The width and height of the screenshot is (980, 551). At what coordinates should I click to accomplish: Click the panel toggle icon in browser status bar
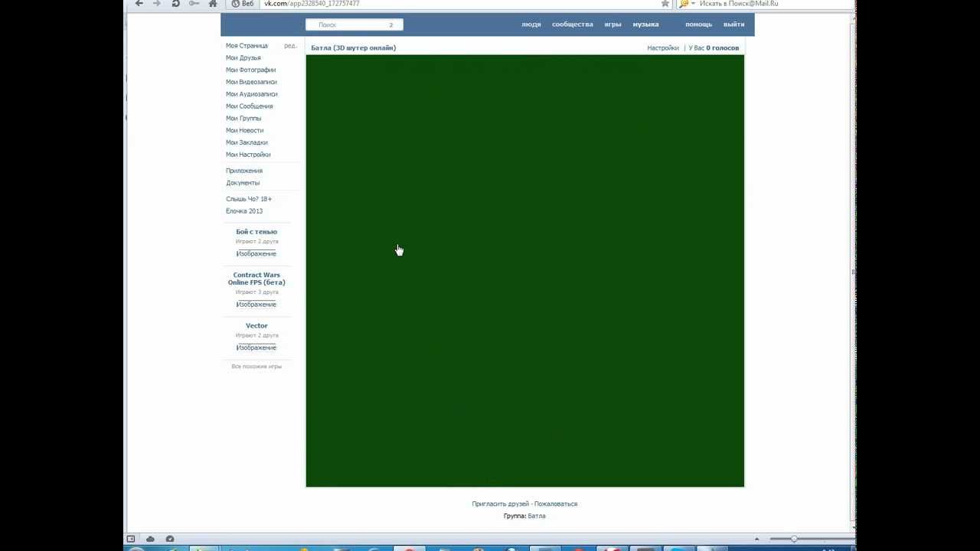[130, 539]
